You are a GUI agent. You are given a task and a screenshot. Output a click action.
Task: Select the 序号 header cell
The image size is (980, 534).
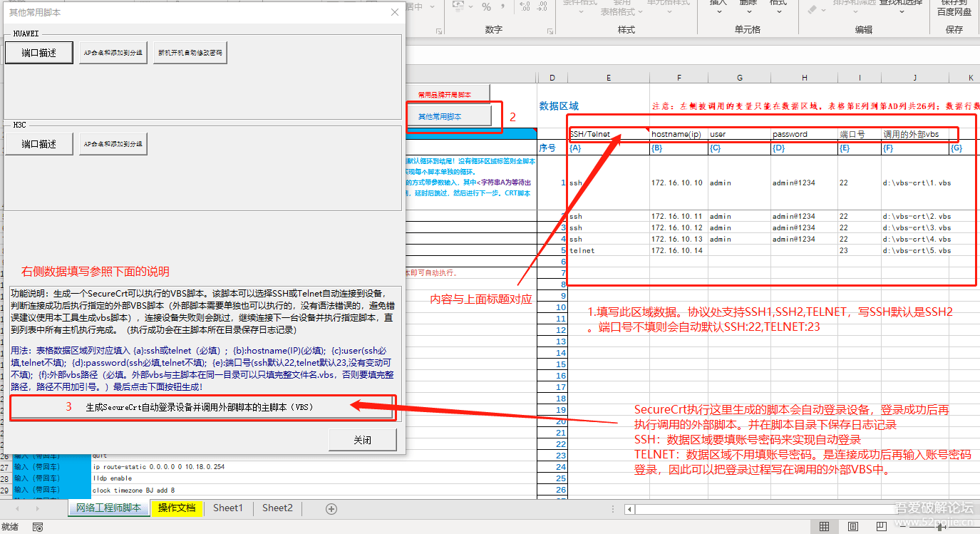552,148
